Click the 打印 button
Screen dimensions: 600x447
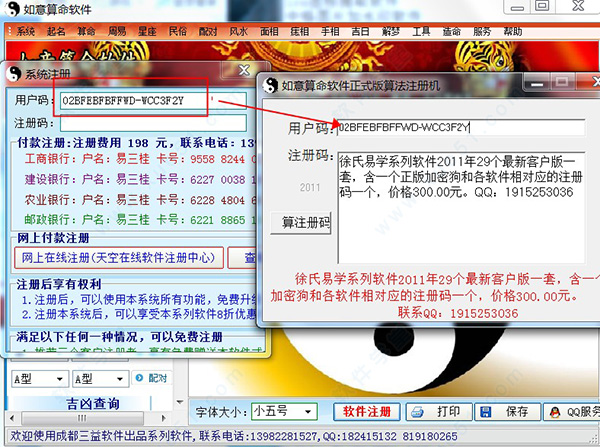(439, 412)
